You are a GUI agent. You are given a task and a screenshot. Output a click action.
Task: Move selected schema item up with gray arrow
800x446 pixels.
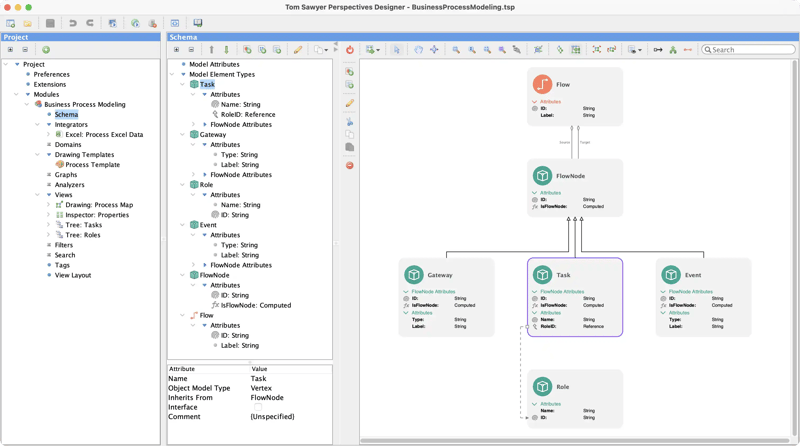211,50
